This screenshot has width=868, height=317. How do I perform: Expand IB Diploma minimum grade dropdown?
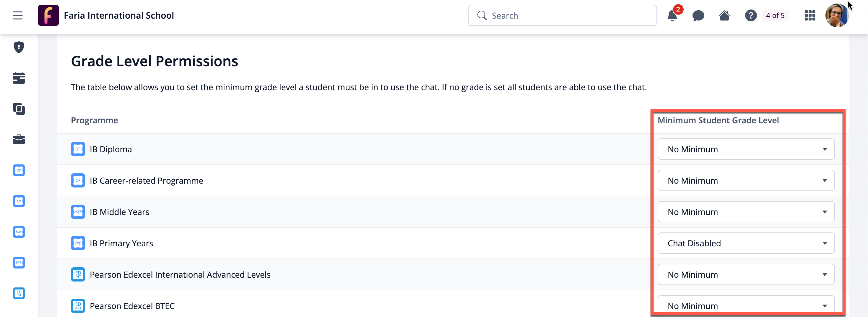tap(746, 149)
